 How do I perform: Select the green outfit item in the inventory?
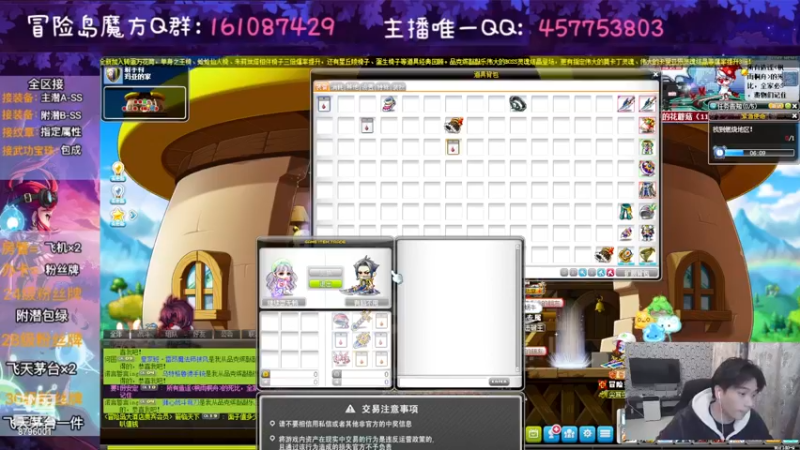tap(647, 147)
